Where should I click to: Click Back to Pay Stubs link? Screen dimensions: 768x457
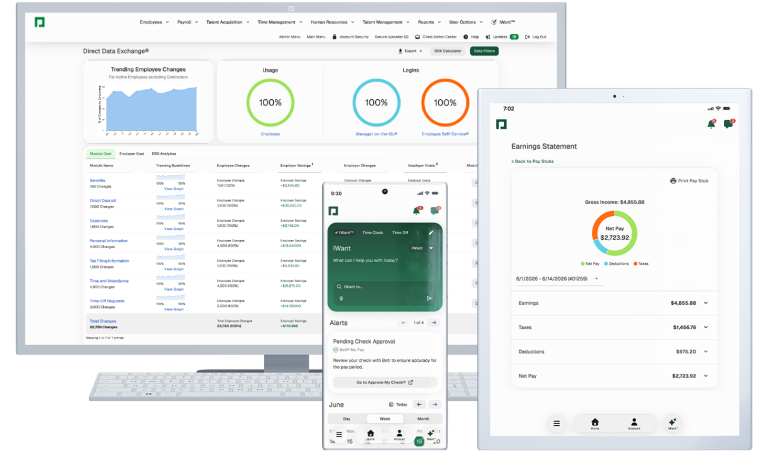pos(532,161)
